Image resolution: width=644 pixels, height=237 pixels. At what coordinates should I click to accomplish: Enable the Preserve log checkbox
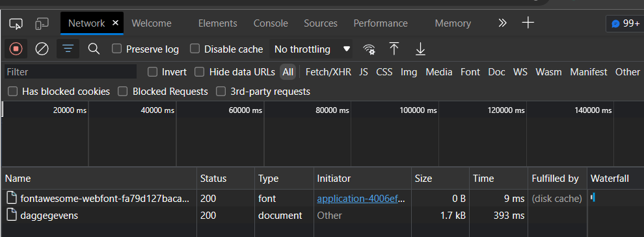(x=117, y=49)
